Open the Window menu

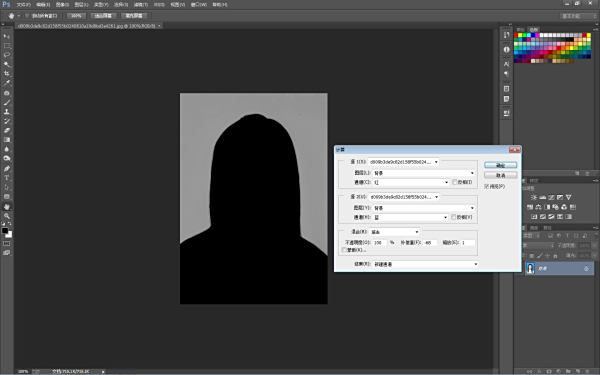point(199,5)
